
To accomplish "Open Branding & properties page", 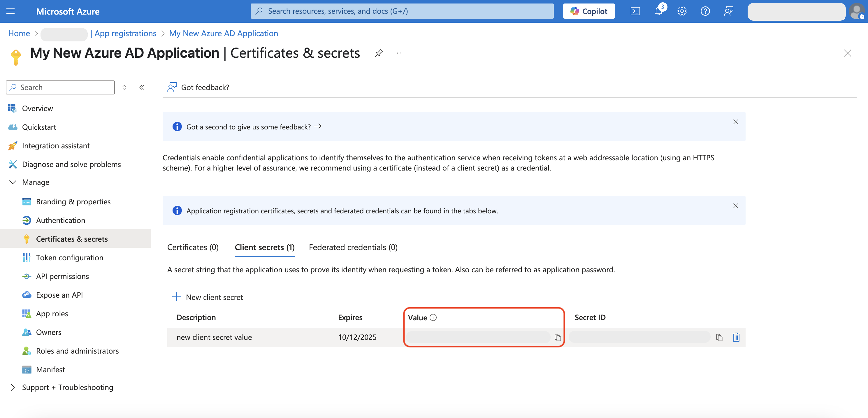I will click(73, 202).
